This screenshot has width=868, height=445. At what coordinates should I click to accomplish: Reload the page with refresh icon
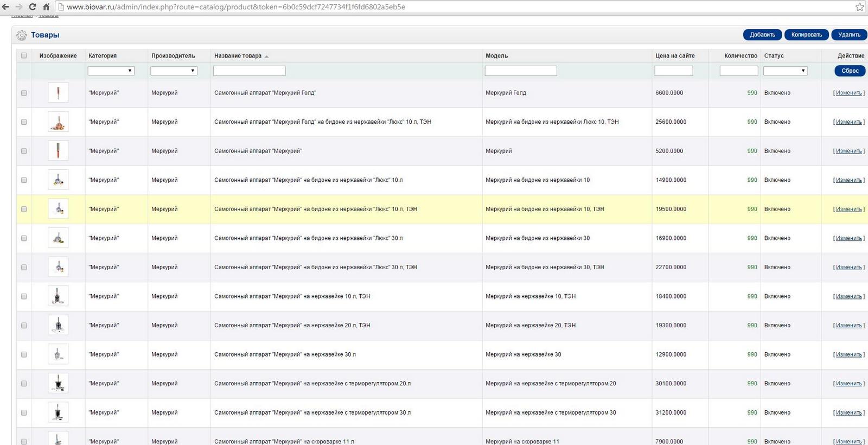pos(33,7)
